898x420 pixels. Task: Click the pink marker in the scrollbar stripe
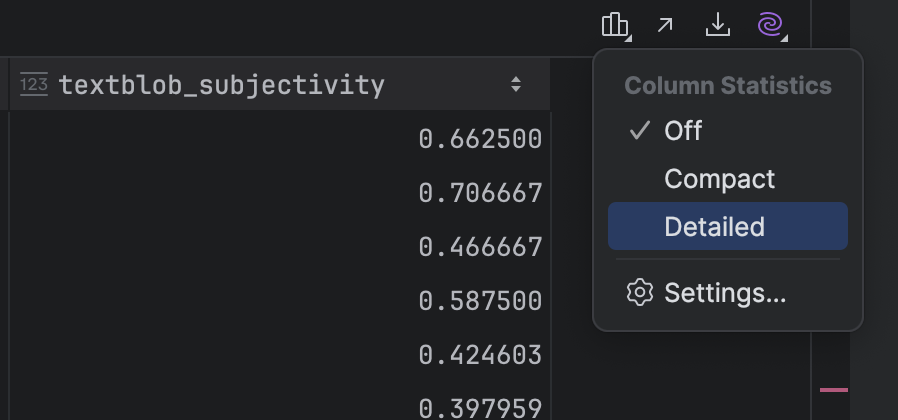834,390
